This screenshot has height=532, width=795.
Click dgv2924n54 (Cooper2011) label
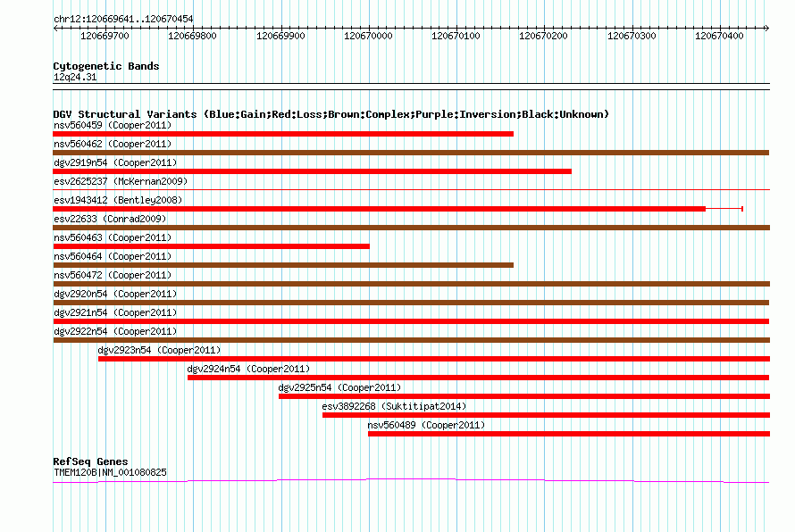pos(248,369)
